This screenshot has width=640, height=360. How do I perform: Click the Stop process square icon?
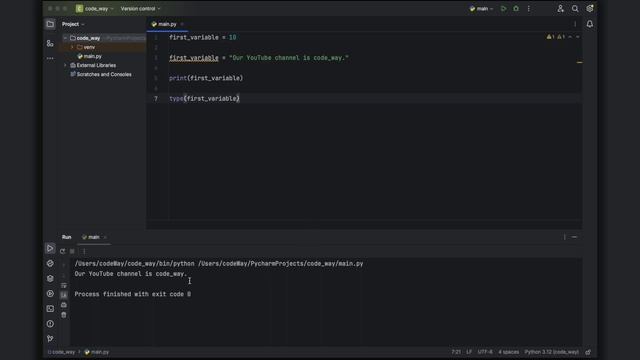(72, 251)
